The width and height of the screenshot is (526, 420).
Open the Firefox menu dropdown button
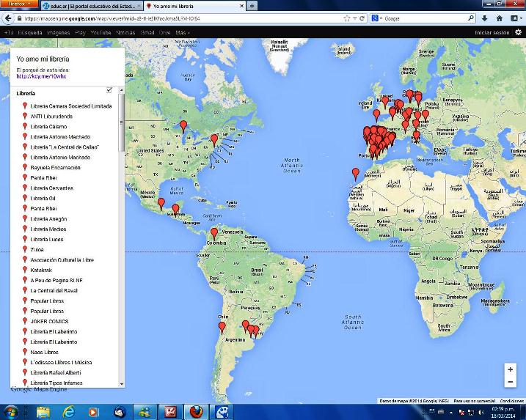coord(18,4)
